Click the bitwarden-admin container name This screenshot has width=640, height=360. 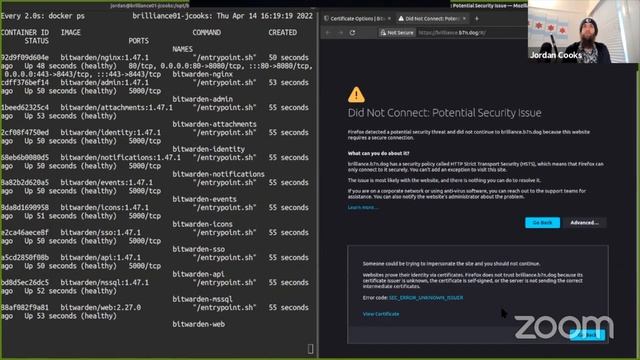click(202, 99)
